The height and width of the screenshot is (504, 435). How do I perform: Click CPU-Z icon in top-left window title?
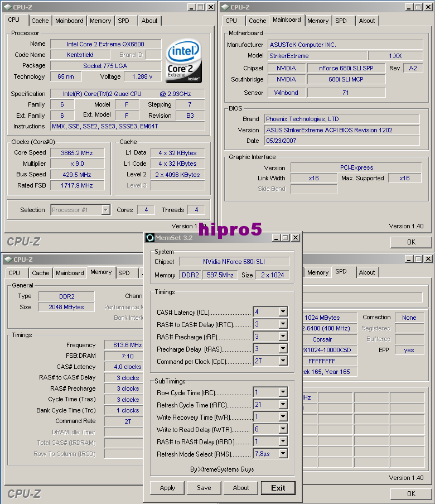click(x=8, y=7)
